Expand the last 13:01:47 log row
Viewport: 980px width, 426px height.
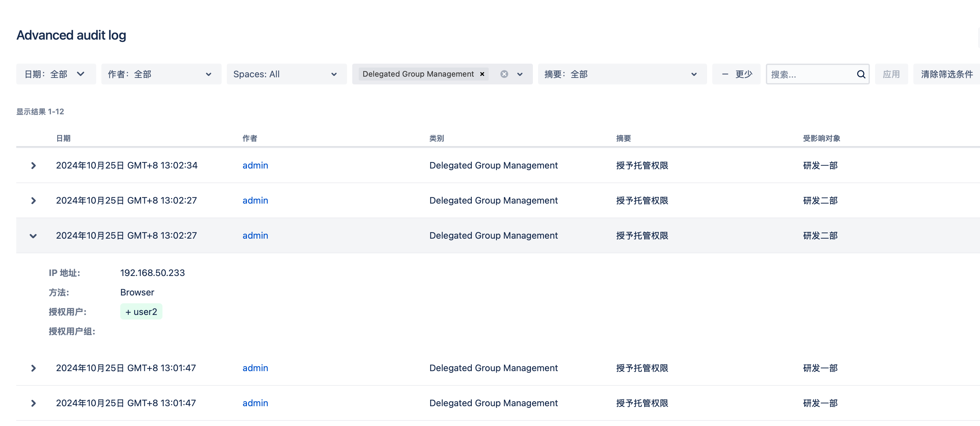coord(33,403)
